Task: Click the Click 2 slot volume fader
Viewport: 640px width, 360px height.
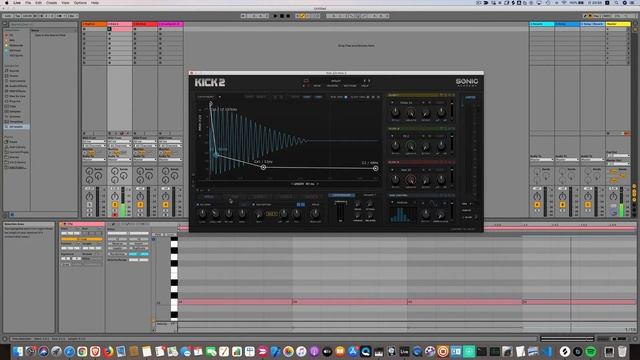Action: coord(452,144)
